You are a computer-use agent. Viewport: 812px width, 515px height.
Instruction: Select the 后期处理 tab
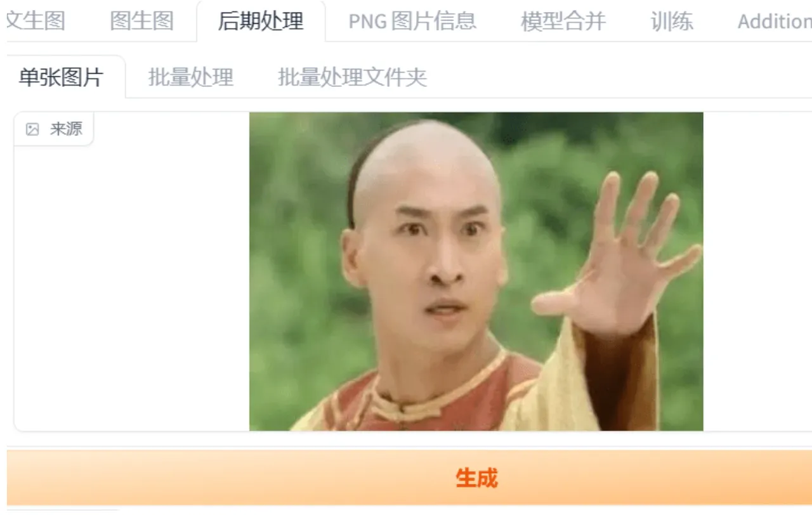click(x=261, y=21)
